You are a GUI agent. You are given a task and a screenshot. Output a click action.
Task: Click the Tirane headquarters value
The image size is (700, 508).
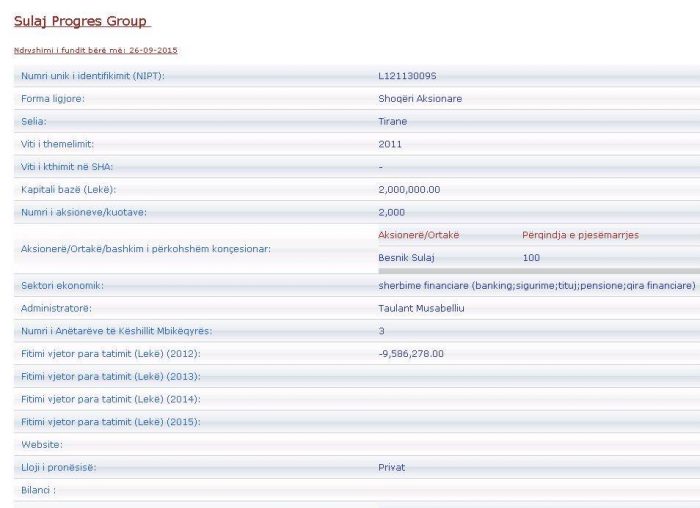393,121
